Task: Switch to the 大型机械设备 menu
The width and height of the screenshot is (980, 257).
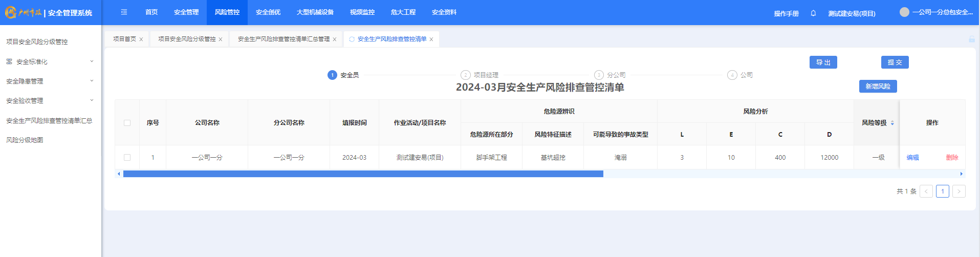Action: point(315,12)
